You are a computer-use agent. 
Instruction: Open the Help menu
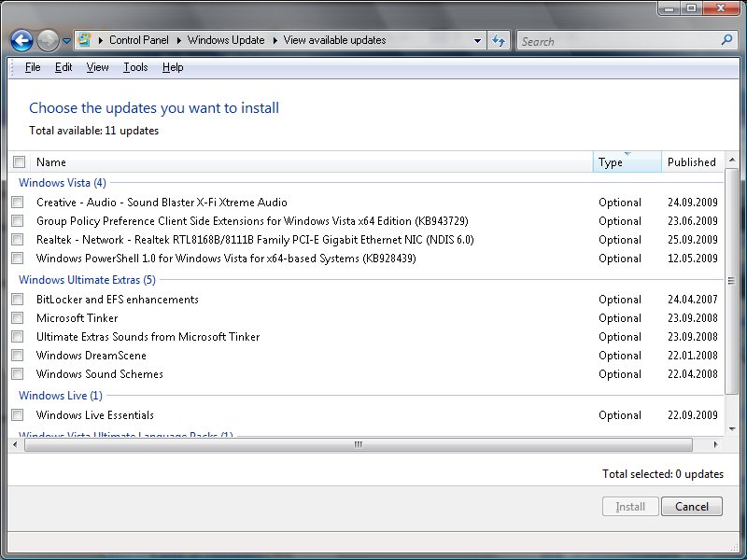coord(173,67)
